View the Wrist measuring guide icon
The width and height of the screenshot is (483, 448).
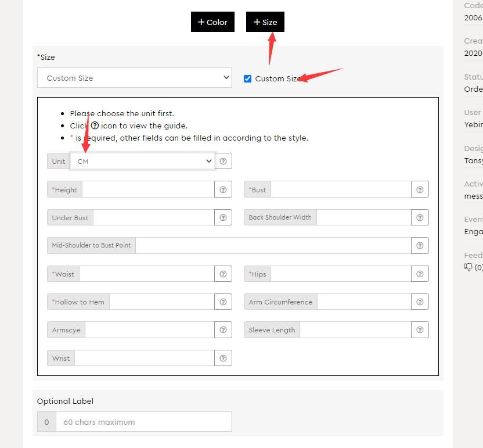(223, 358)
